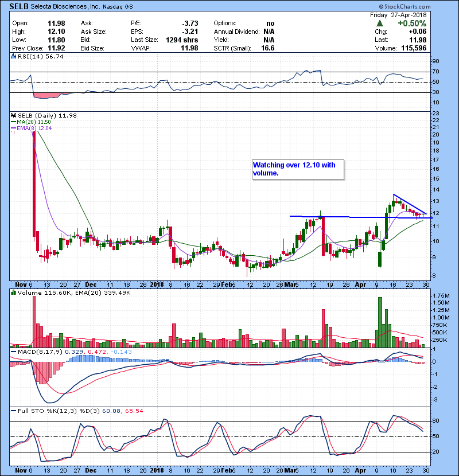Click the Volume value "115,596"
This screenshot has height=476, width=459.
pyautogui.click(x=414, y=48)
